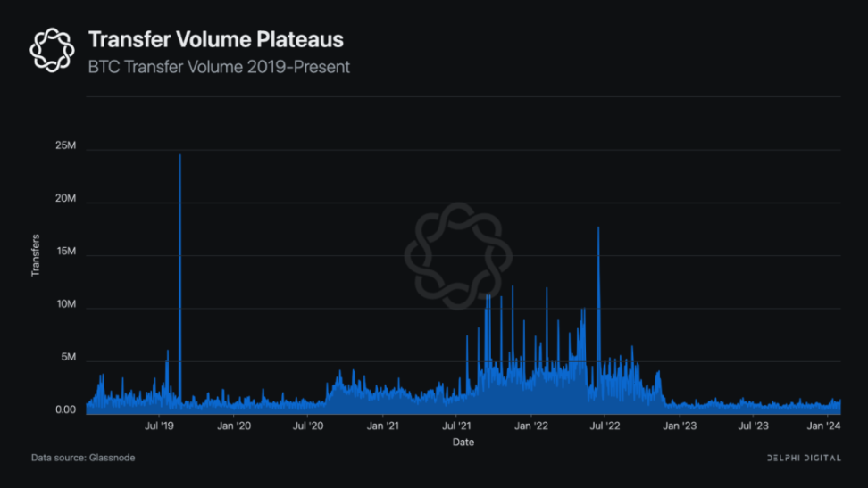Click the 5M y-axis tick label

[68, 358]
